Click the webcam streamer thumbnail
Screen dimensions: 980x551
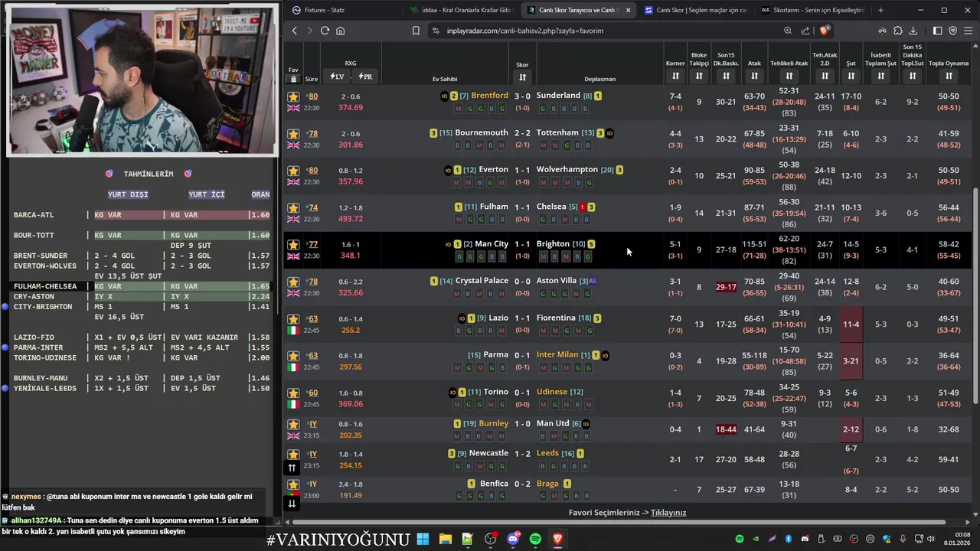coord(143,79)
